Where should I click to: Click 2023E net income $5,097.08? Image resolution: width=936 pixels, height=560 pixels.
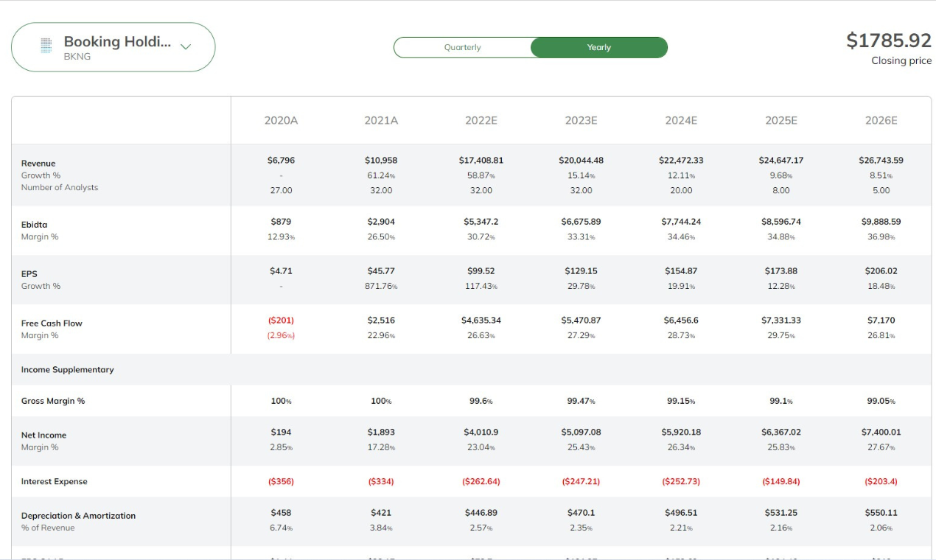coord(581,433)
